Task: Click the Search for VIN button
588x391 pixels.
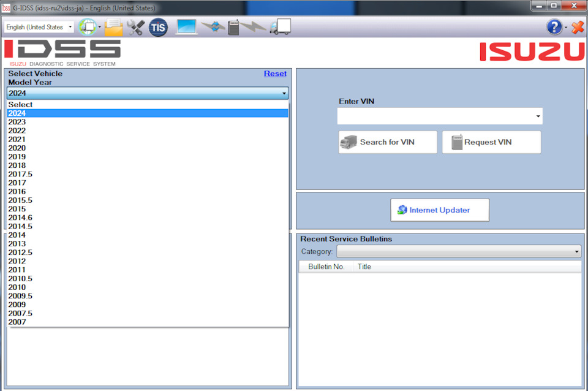Action: [387, 142]
